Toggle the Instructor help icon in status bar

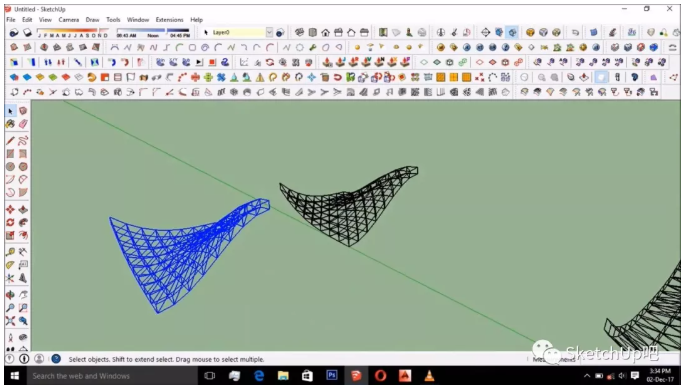[x=56, y=359]
